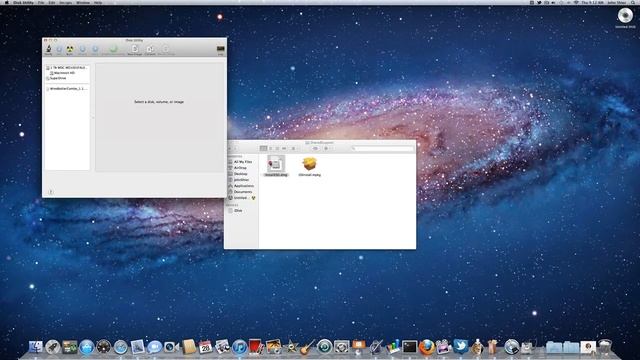Open Firefox from the Dock
This screenshot has height=360, width=640.
click(427, 347)
